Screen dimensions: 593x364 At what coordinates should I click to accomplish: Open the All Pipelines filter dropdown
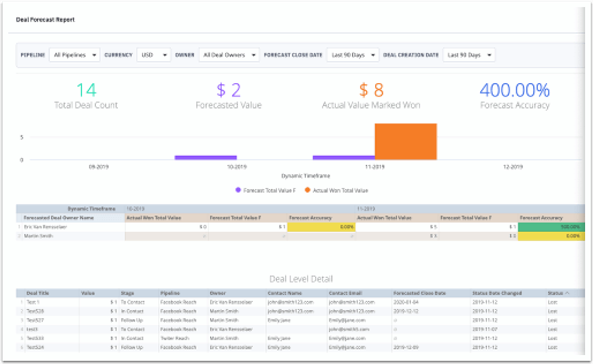point(74,55)
